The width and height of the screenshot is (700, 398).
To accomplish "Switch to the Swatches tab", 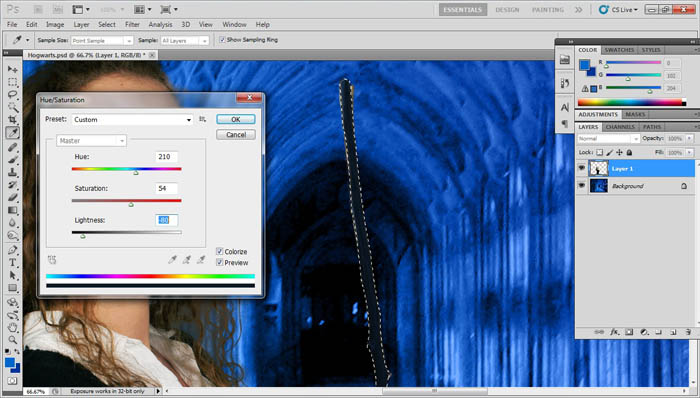I will (619, 50).
